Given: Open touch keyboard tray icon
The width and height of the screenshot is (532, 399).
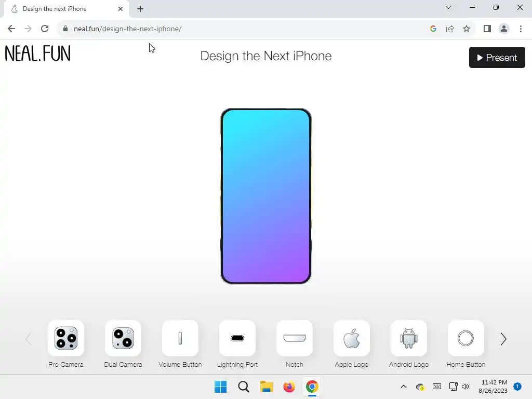Looking at the screenshot, I should coord(436,387).
